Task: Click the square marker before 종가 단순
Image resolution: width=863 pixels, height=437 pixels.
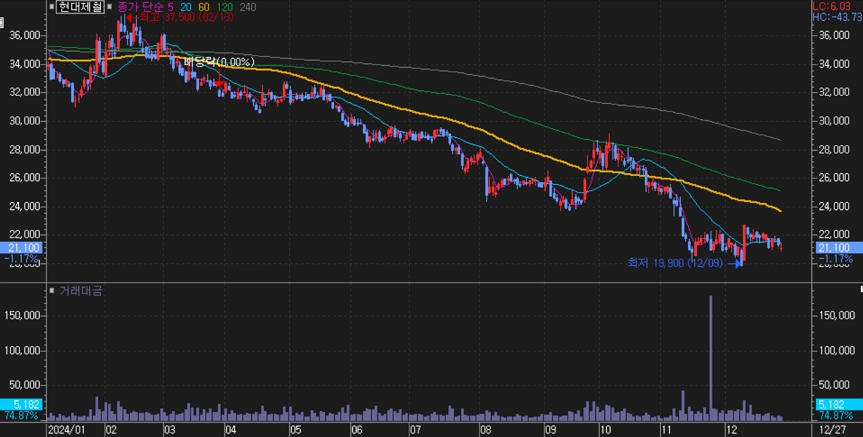Action: [x=110, y=7]
